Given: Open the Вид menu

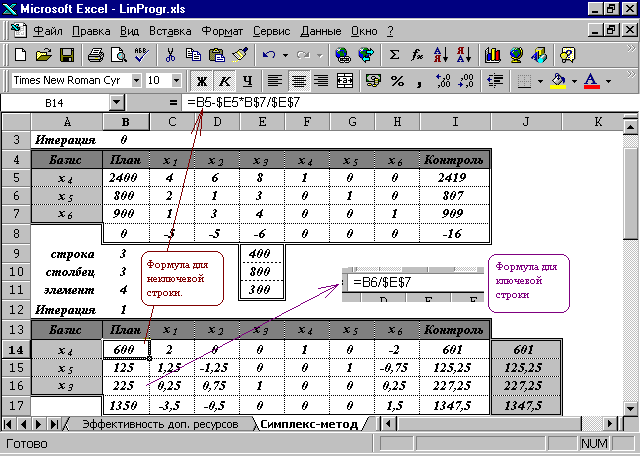Looking at the screenshot, I should click(x=129, y=31).
